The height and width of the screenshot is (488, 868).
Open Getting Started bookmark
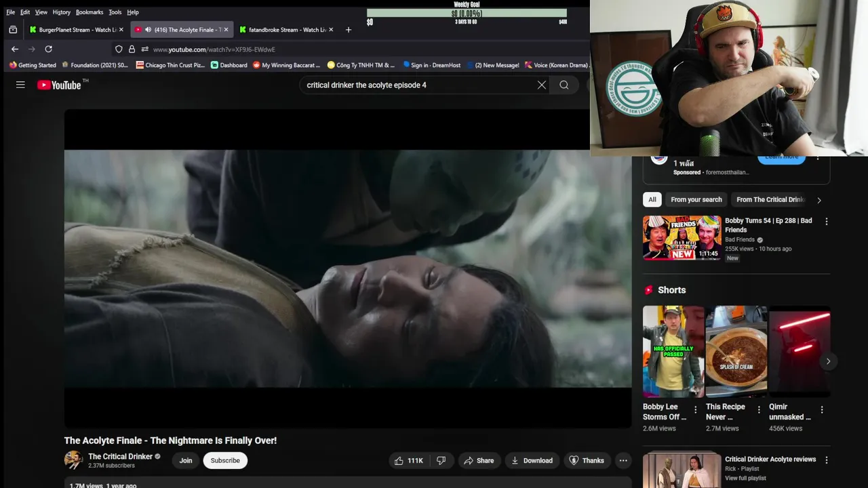[x=33, y=65]
